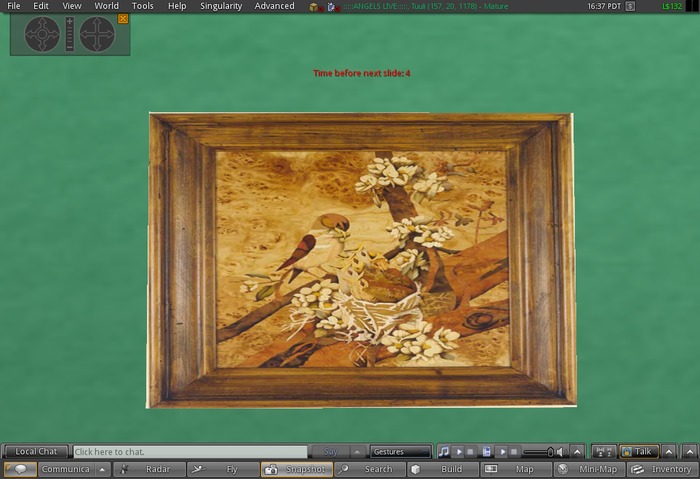Open Build mode
This screenshot has width=700, height=479.
point(443,469)
